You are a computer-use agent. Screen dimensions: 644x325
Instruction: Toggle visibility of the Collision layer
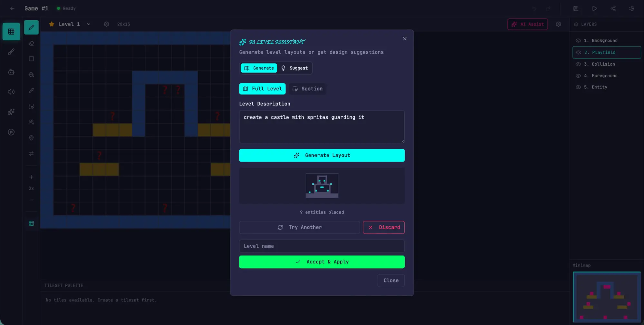tap(578, 64)
